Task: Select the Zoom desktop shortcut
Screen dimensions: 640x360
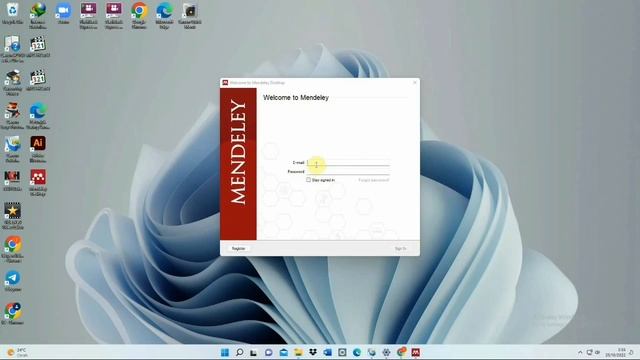Action: (63, 13)
